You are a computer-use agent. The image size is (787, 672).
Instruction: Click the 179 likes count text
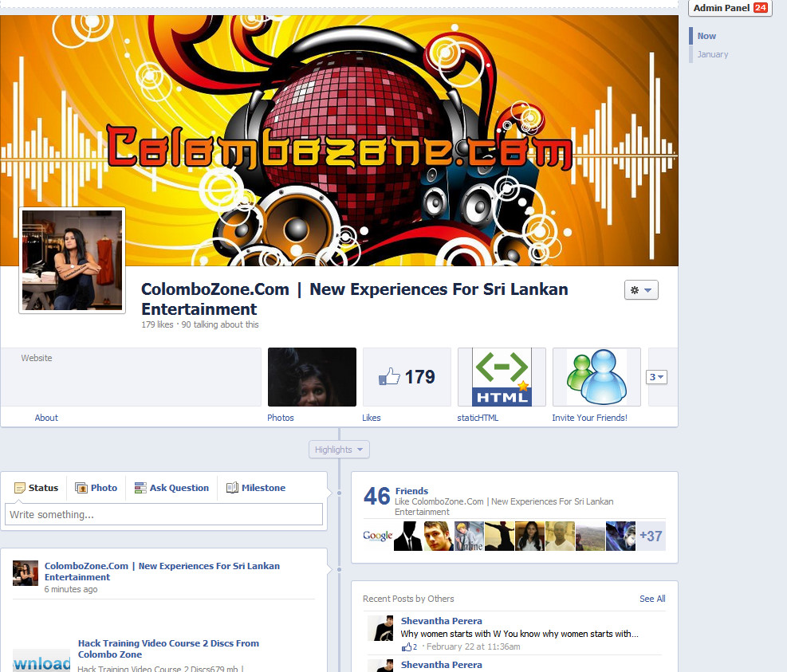(x=157, y=324)
